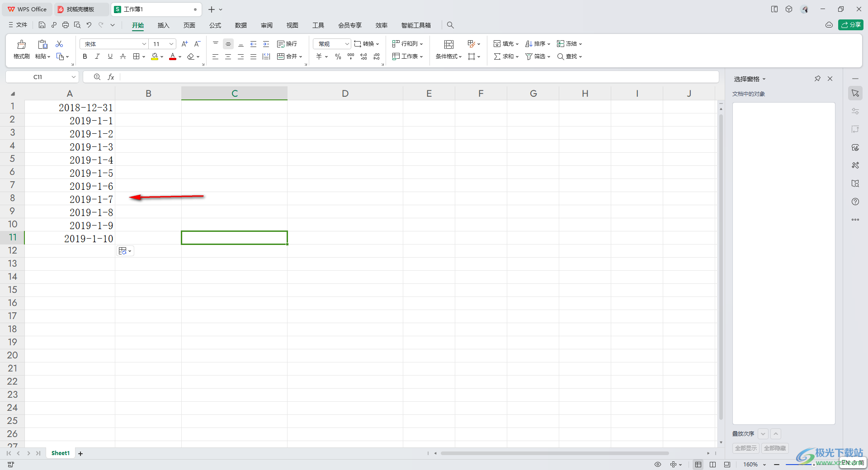Toggle horizontal center alignment
The width and height of the screenshot is (868, 470).
(228, 56)
